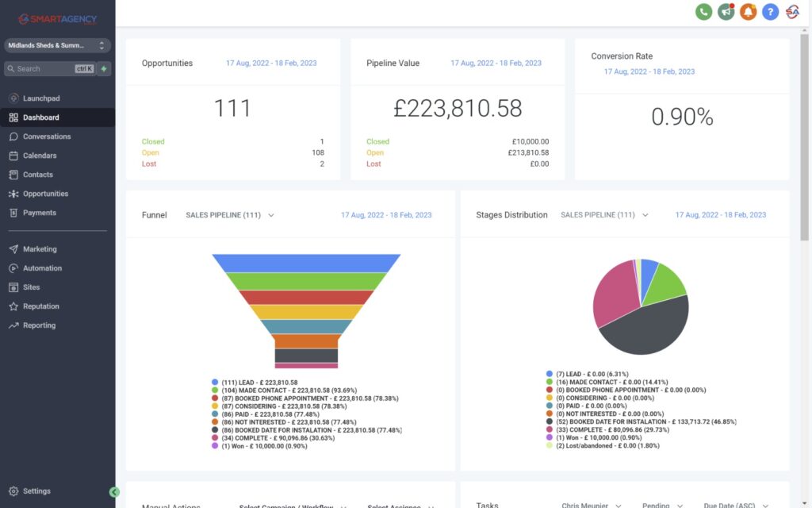Click the Conversations chat bubble icon

13,137
